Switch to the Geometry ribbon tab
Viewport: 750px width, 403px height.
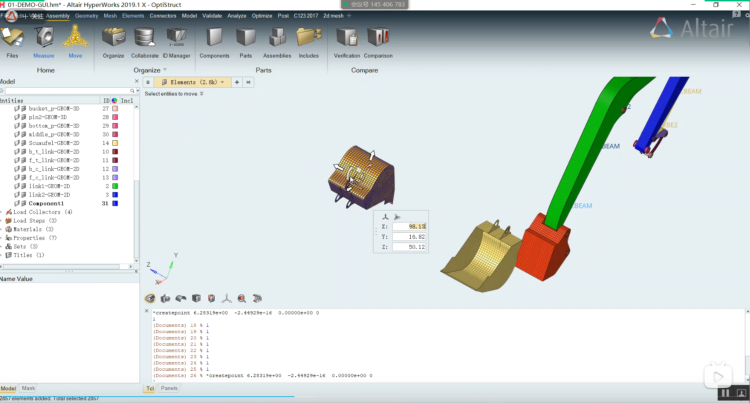[x=86, y=16]
